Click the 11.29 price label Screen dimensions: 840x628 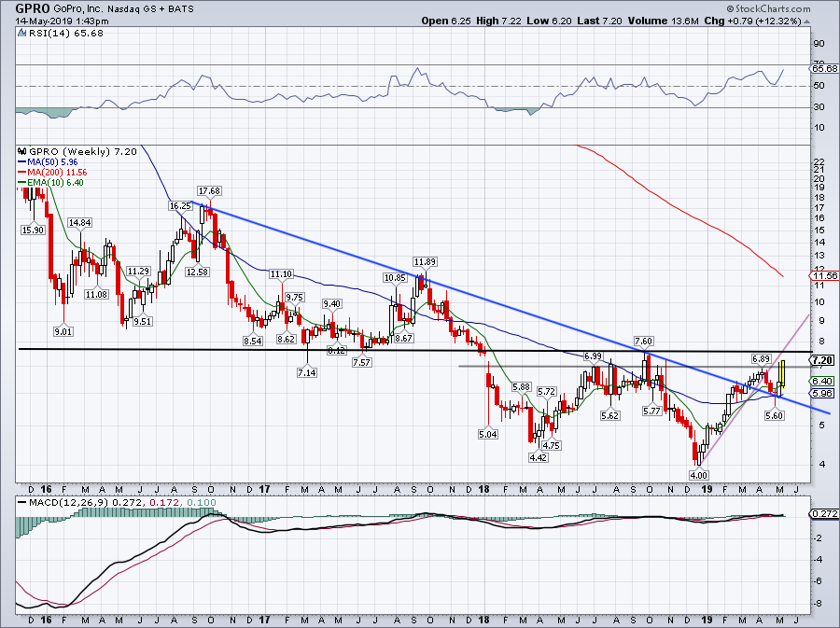pyautogui.click(x=138, y=271)
